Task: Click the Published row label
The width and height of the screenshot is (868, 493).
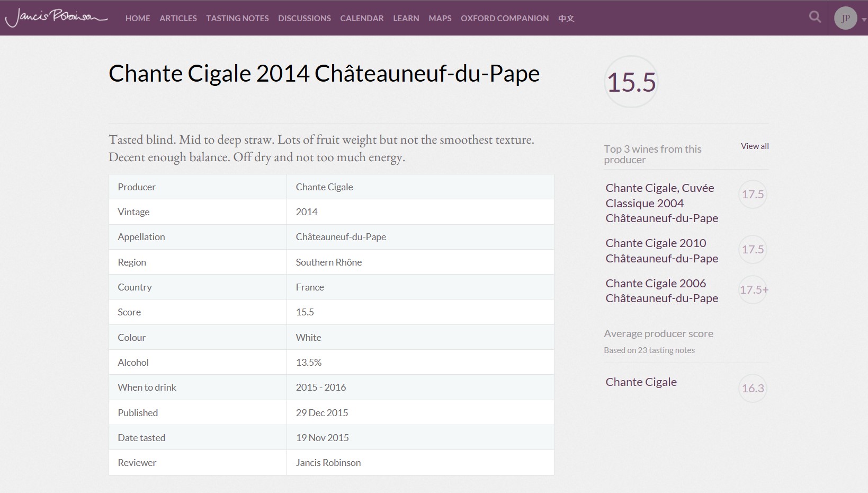Action: (138, 412)
